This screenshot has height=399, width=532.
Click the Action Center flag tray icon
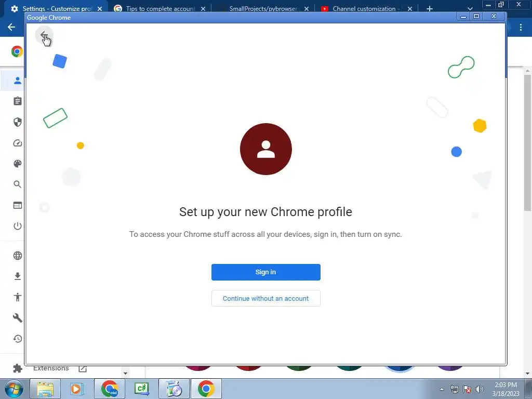click(x=467, y=389)
